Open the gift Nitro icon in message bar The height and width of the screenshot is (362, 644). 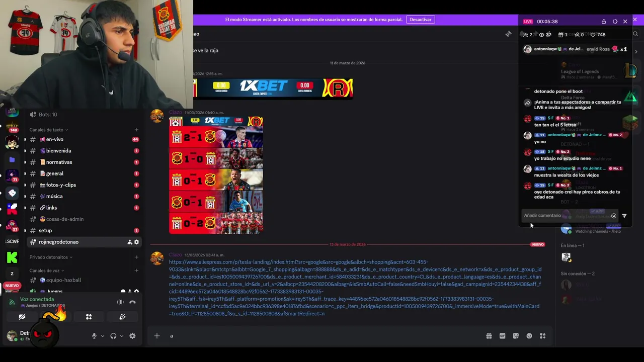pyautogui.click(x=489, y=336)
